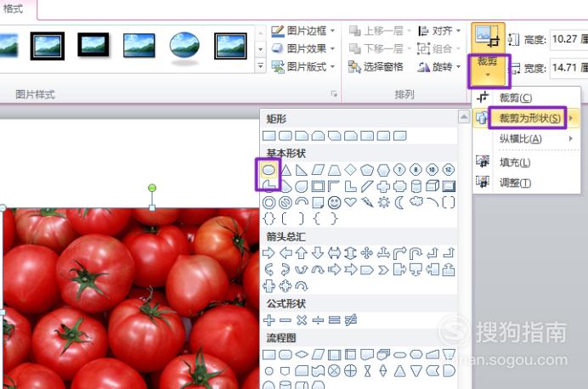Choose the Decagon shape labeled 10
The image size is (588, 389).
(x=432, y=170)
